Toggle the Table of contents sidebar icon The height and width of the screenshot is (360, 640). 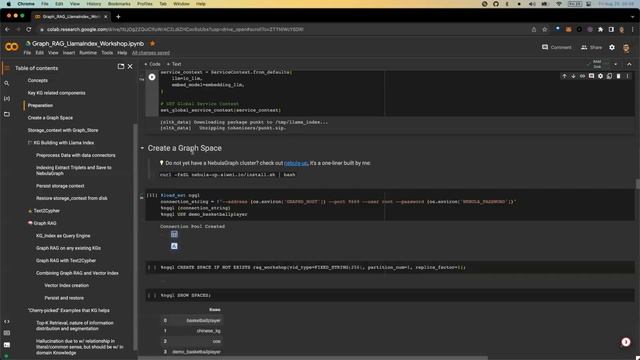(x=6, y=68)
